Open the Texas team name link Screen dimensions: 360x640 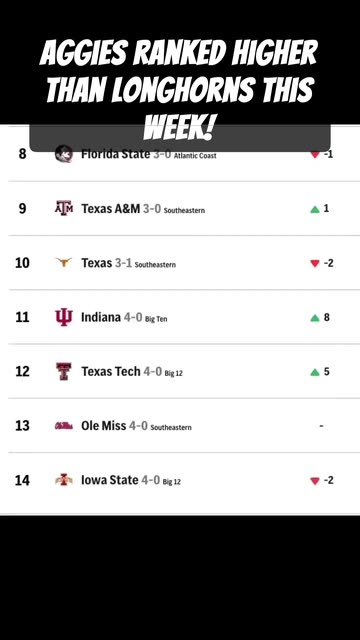96,263
